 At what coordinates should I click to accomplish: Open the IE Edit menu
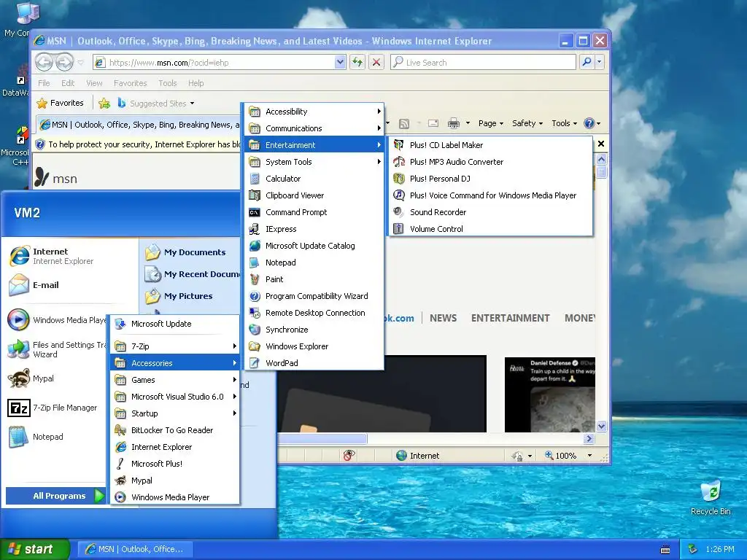[68, 83]
